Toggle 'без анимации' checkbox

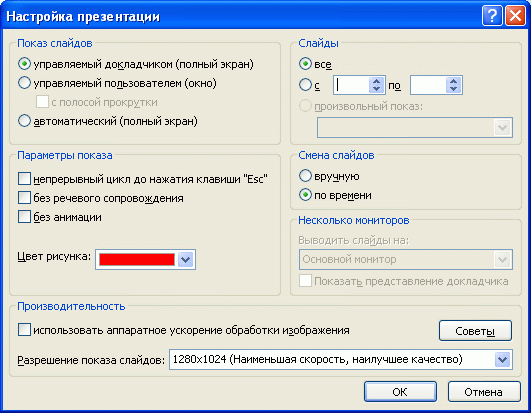click(24, 217)
